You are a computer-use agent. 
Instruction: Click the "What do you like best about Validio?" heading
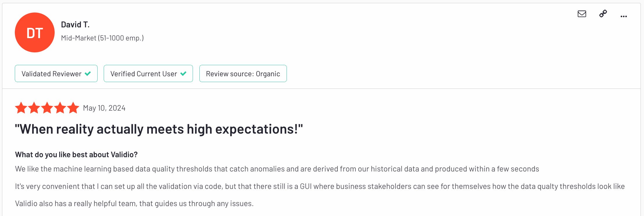[76, 155]
